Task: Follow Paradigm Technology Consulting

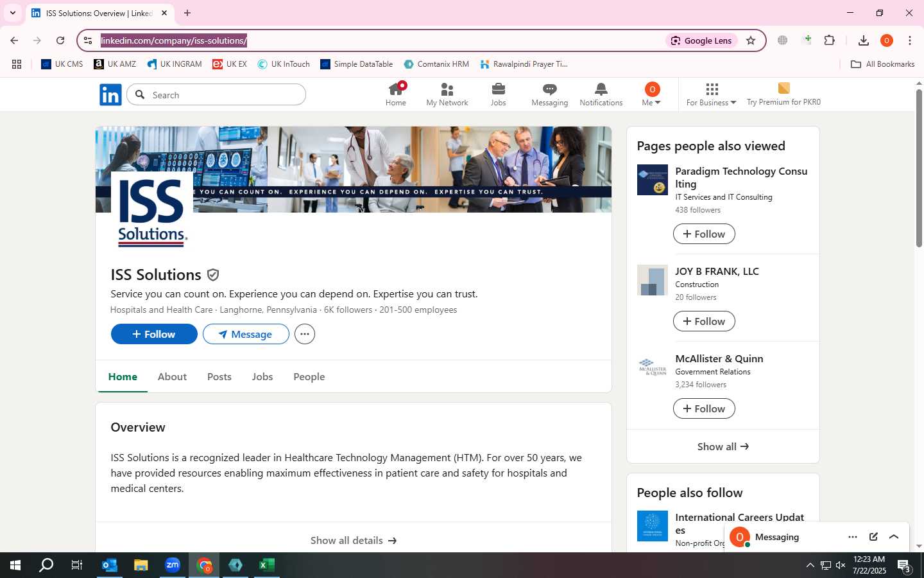Action: (x=704, y=234)
